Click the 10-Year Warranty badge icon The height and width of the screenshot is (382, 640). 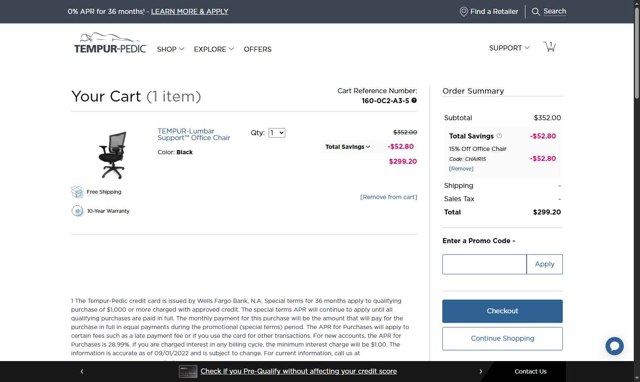point(77,211)
